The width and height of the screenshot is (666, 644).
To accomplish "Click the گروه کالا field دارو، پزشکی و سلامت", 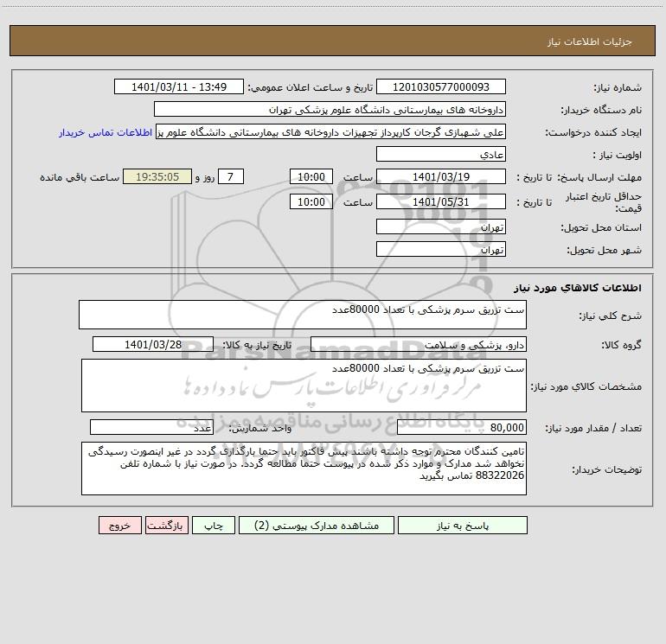I will [x=419, y=344].
